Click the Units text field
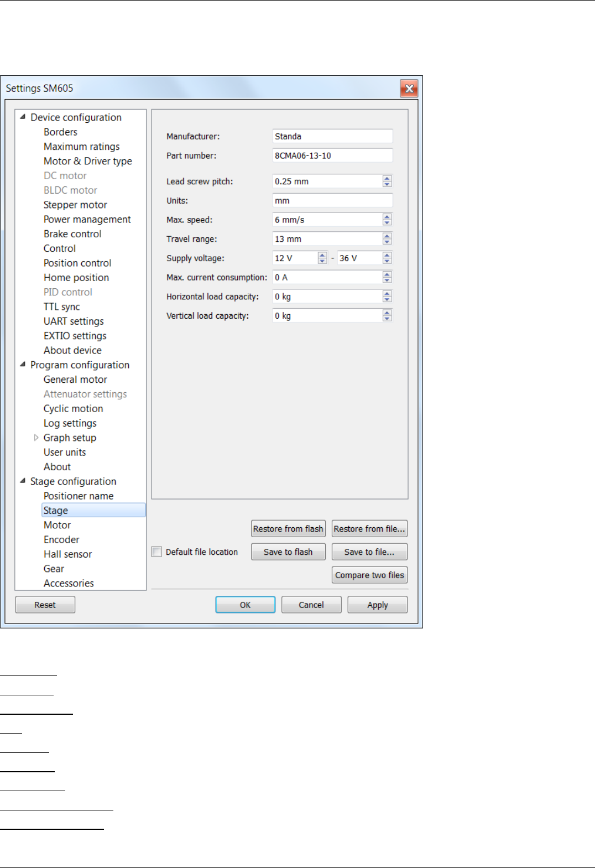595x868 pixels. click(x=332, y=200)
